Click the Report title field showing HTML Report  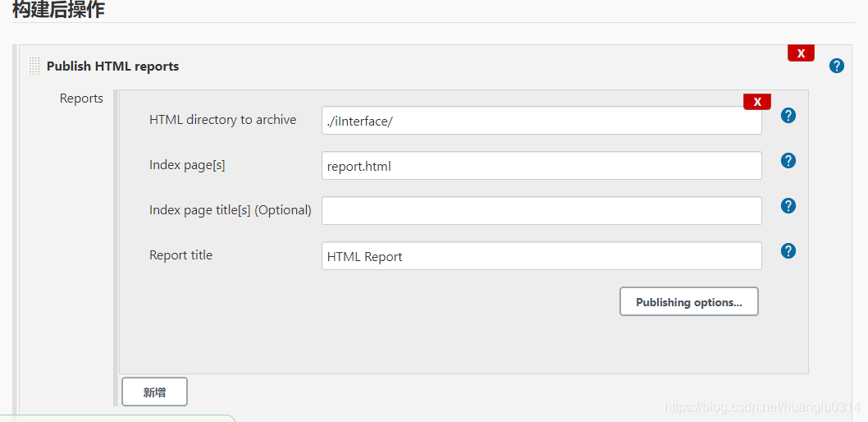click(541, 256)
